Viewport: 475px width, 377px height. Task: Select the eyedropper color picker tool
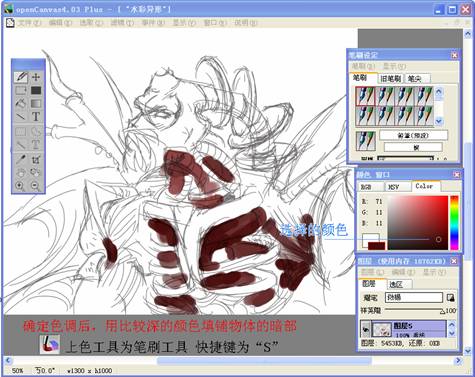[21, 160]
